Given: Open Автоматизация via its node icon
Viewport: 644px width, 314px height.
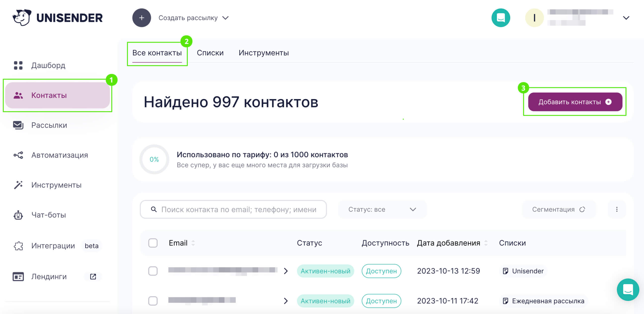Looking at the screenshot, I should 19,155.
